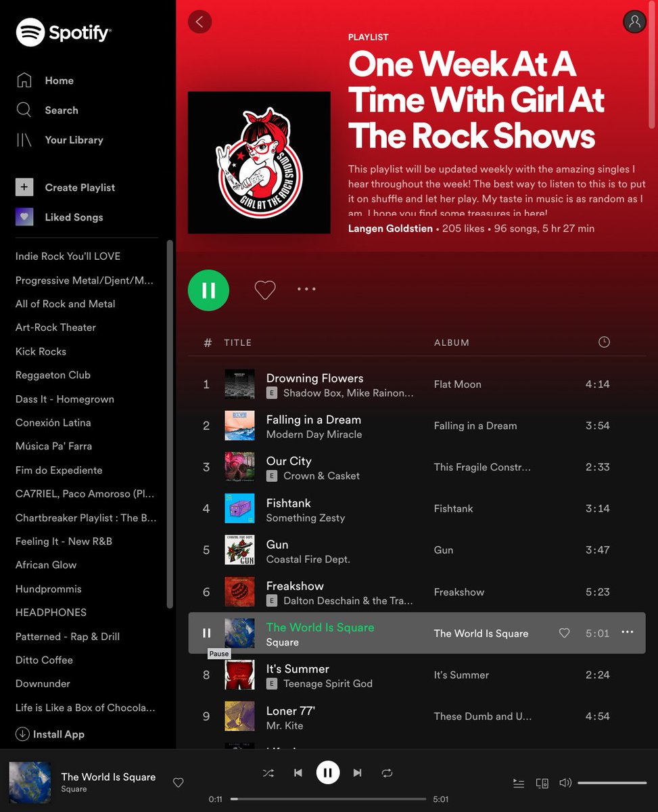The height and width of the screenshot is (812, 658).
Task: Click the song progress bar
Action: point(328,799)
